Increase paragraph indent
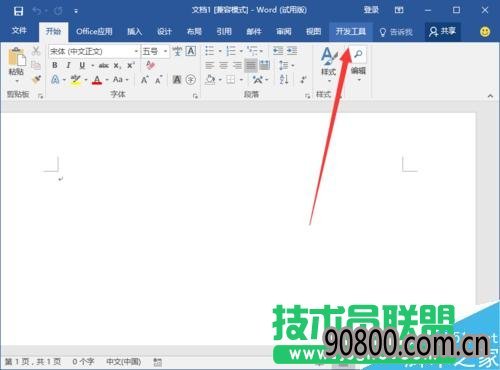 292,51
